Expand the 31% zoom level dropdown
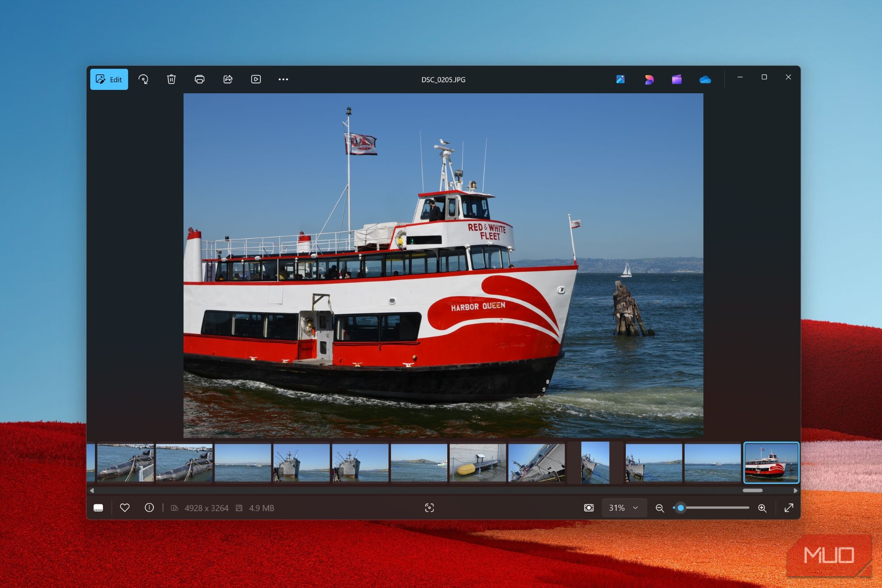Viewport: 882px width, 588px height. point(624,508)
